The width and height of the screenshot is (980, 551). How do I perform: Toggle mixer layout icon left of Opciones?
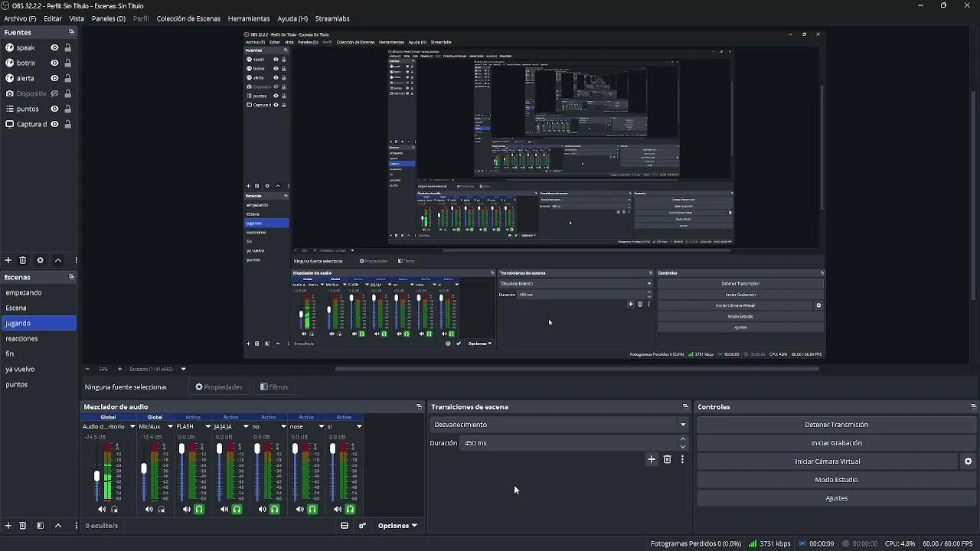[345, 526]
